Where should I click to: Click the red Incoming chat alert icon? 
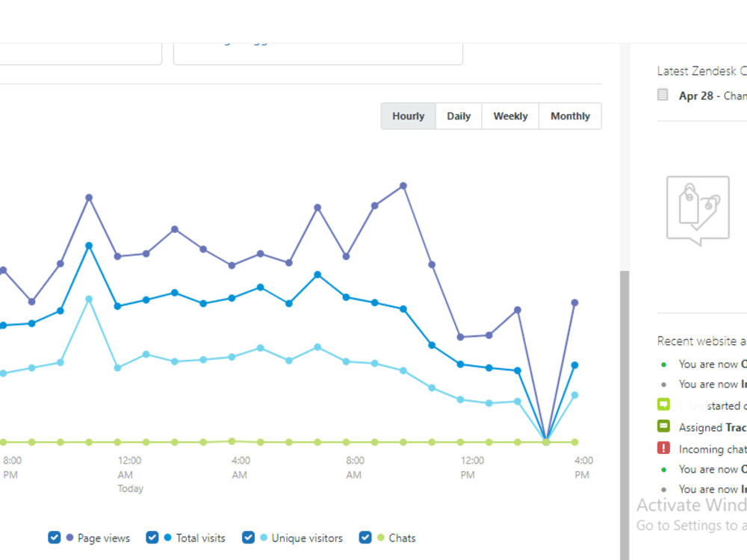pyautogui.click(x=663, y=448)
